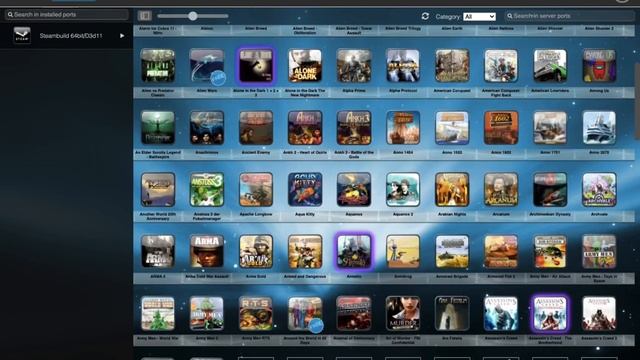Select the Army Men RTS icon
Viewport: 640px width, 360px height.
click(x=256, y=313)
